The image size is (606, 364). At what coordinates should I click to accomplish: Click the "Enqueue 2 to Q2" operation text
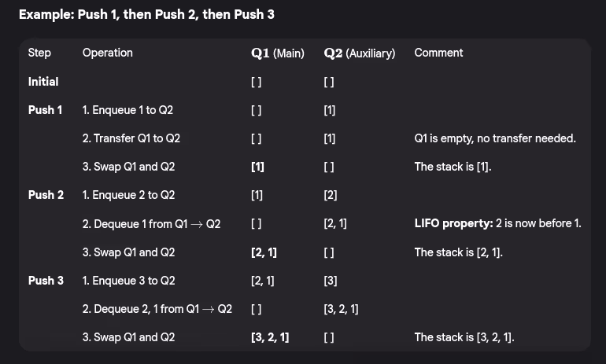click(128, 195)
